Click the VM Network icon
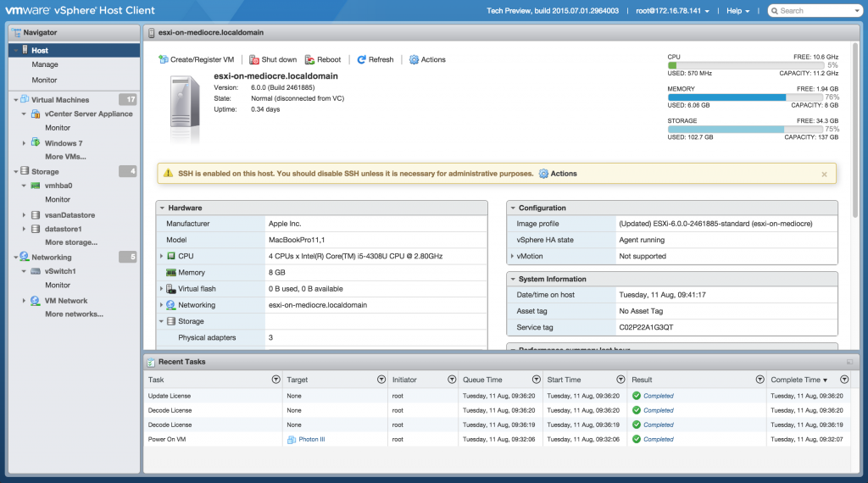The height and width of the screenshot is (483, 868). click(x=36, y=301)
